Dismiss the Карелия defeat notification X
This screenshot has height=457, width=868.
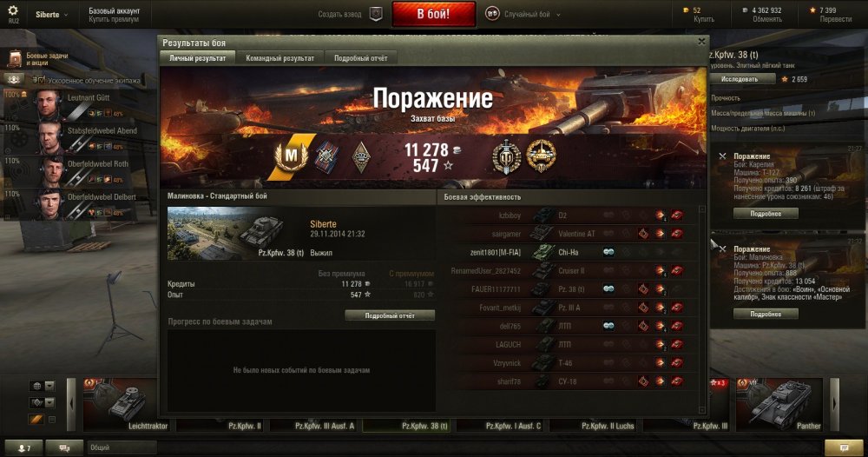point(722,156)
